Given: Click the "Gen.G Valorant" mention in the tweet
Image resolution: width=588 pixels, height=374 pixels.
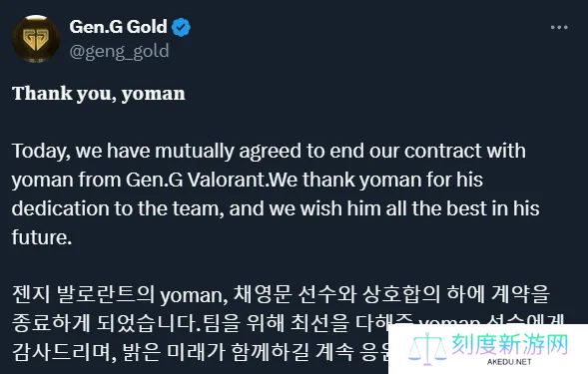Looking at the screenshot, I should click(x=196, y=180).
